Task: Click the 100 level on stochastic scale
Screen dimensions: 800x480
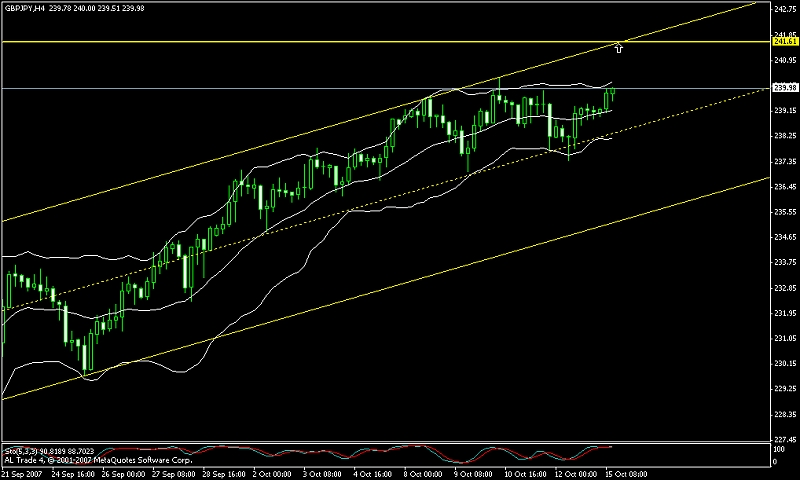Action: (779, 449)
